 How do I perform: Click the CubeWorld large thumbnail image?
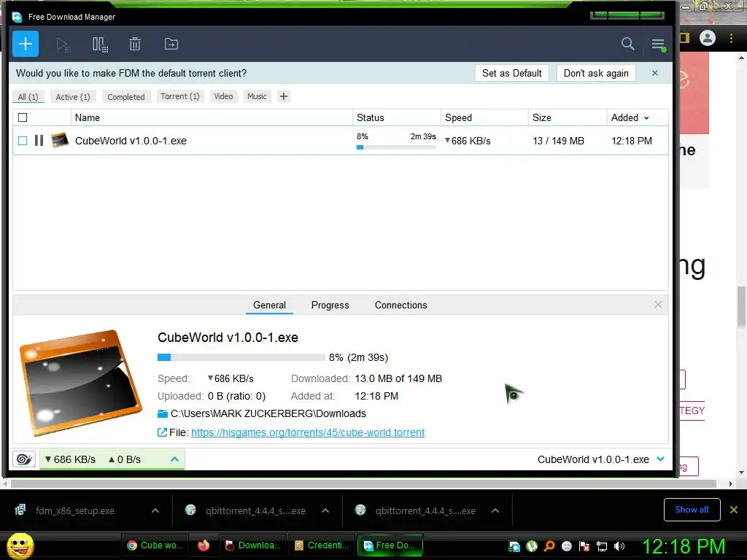point(81,382)
